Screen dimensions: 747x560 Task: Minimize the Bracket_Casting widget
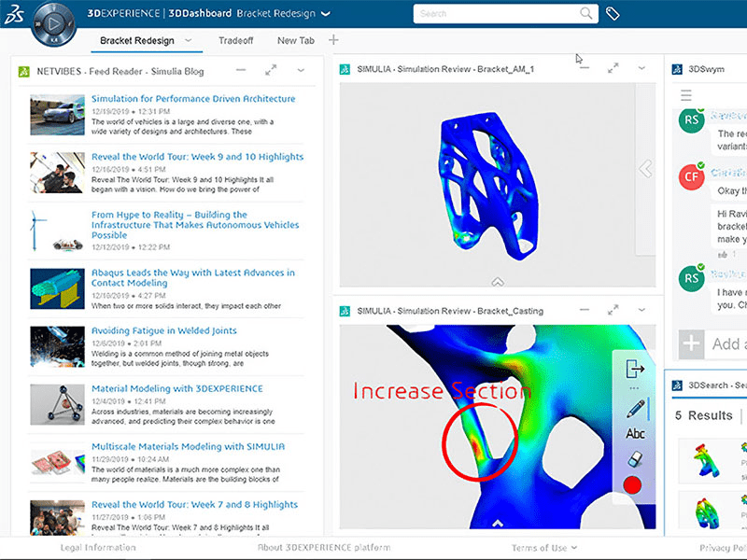click(585, 309)
